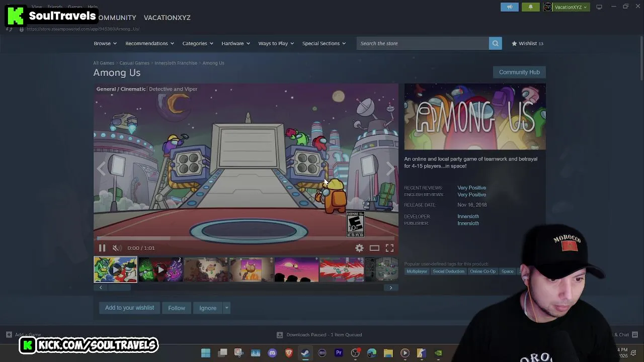Expand the Special Sections menu
This screenshot has width=644, height=362.
(x=324, y=43)
